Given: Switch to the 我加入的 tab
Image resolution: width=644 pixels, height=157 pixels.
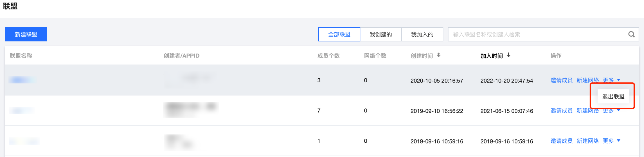Looking at the screenshot, I should tap(422, 34).
